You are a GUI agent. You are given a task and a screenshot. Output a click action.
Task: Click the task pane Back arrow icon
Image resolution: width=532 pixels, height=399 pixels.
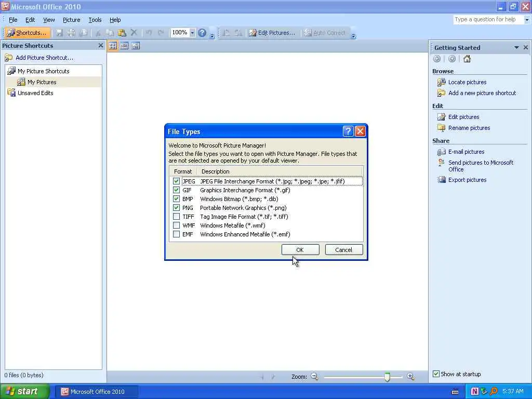coord(437,59)
